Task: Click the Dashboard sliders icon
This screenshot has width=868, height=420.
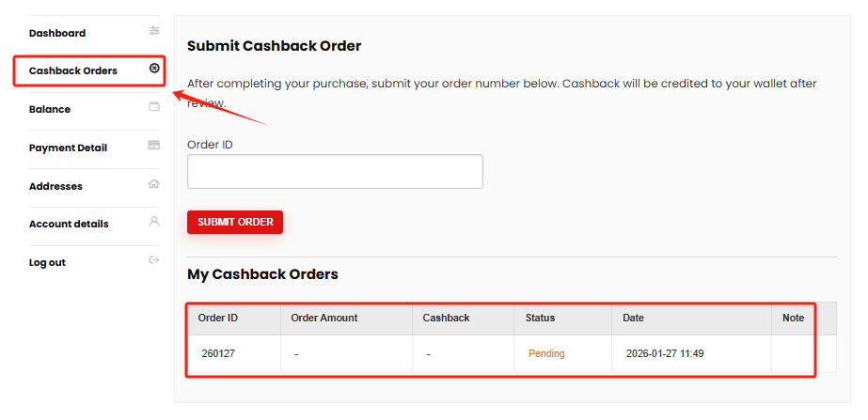Action: tap(154, 31)
